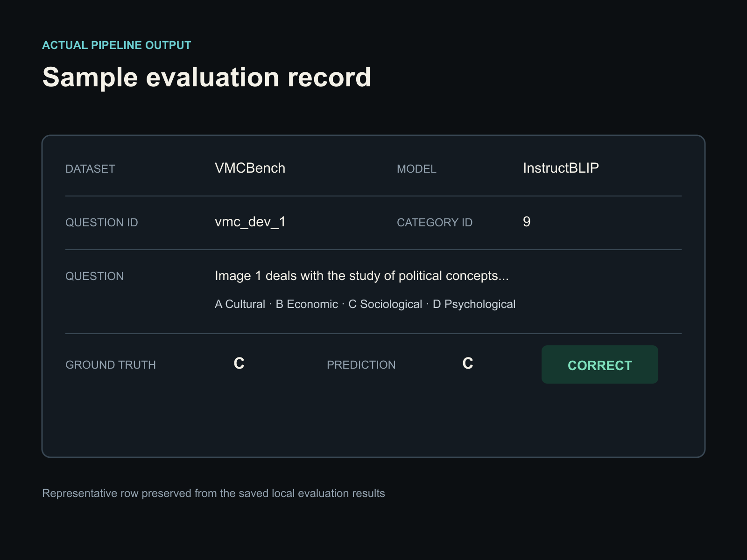Click the DATASET field label
This screenshot has width=747, height=560.
coord(90,169)
